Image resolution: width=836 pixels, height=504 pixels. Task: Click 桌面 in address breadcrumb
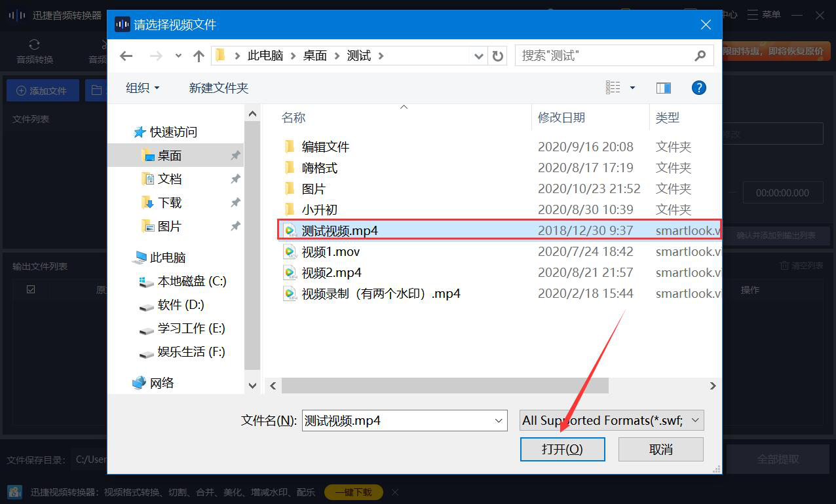tap(315, 56)
